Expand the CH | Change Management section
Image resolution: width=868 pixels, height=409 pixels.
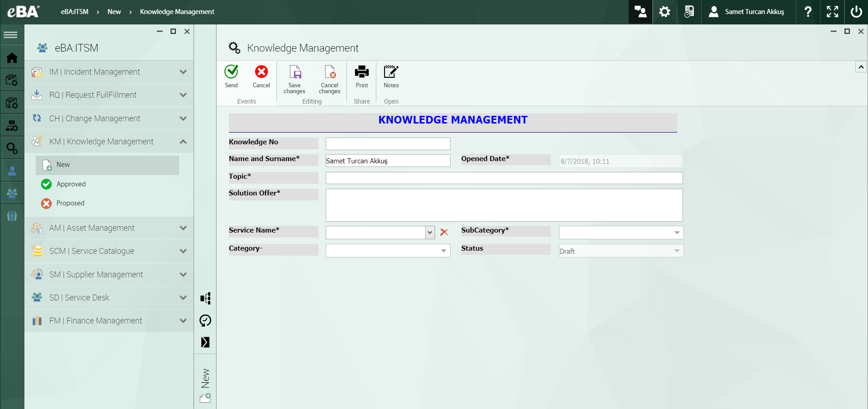click(x=109, y=119)
